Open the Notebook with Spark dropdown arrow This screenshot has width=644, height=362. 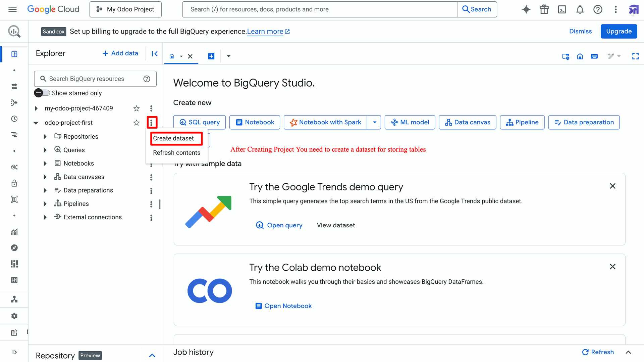coord(374,122)
